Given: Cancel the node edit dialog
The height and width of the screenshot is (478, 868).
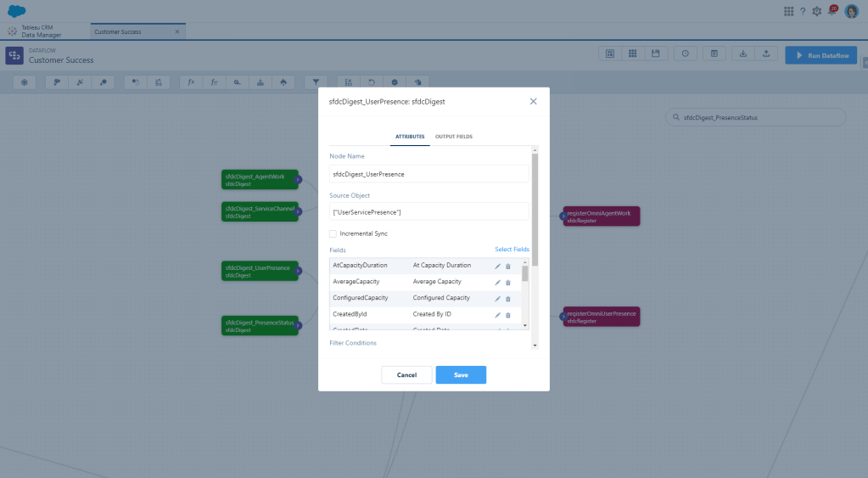Looking at the screenshot, I should pyautogui.click(x=406, y=375).
